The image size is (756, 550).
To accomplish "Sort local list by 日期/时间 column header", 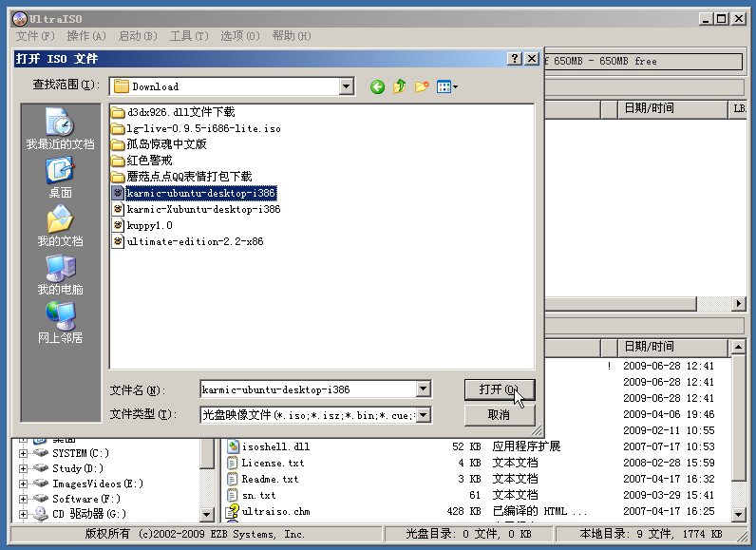I will [672, 347].
